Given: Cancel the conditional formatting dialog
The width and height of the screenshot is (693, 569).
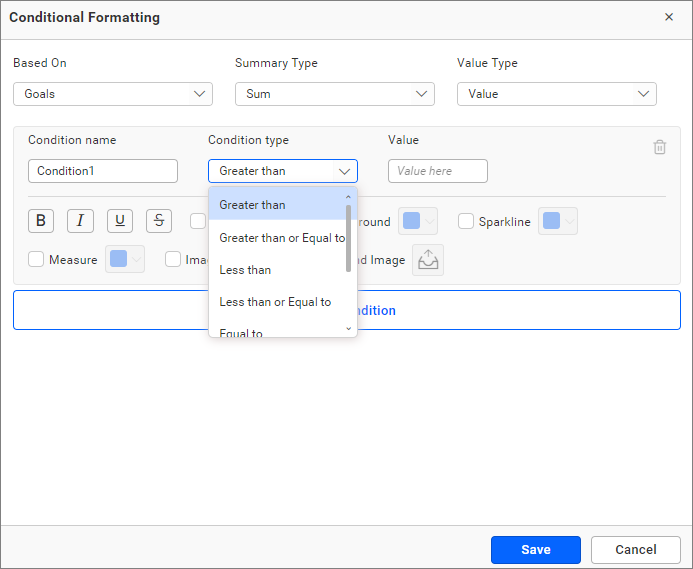Looking at the screenshot, I should [x=636, y=550].
